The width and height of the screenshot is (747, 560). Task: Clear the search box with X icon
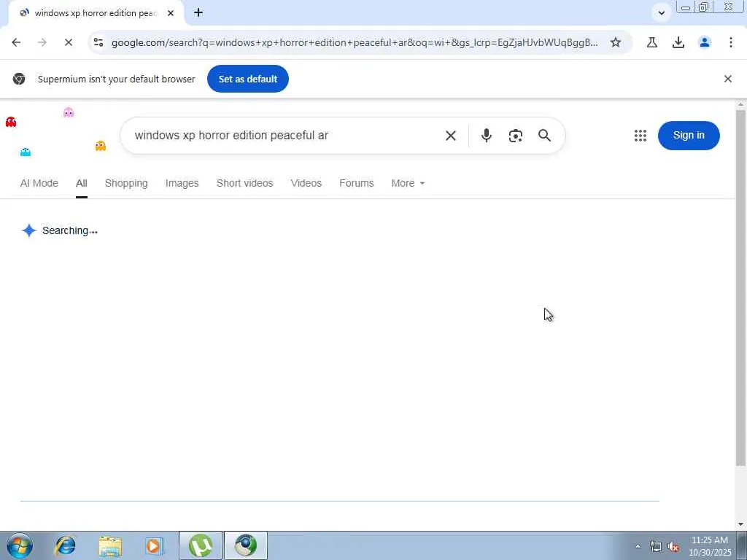(x=451, y=136)
